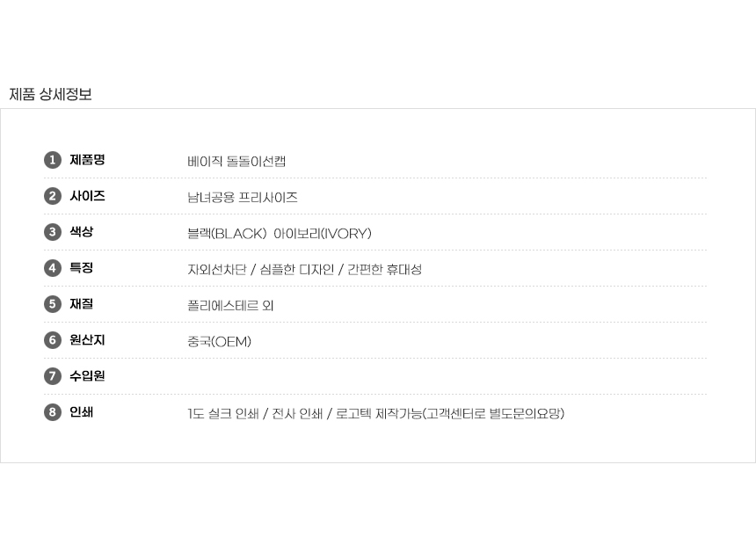Click the number 1 circle icon
756x552 pixels.
[52, 160]
